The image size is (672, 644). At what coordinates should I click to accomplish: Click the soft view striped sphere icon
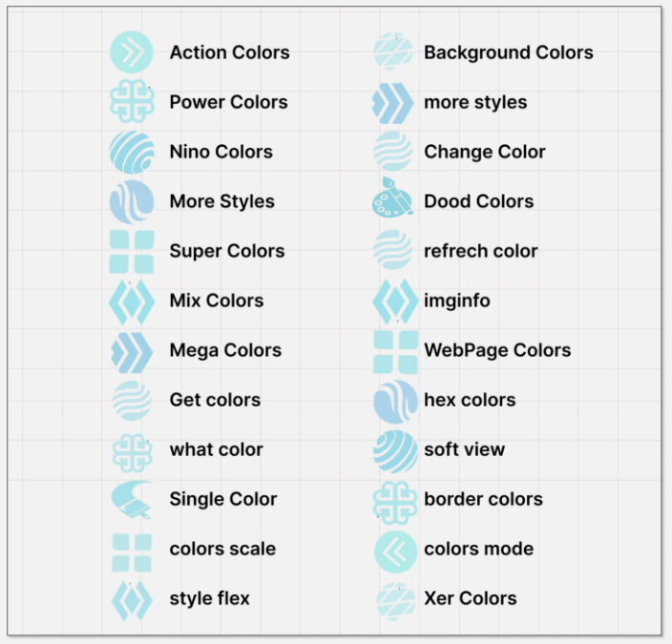(394, 450)
